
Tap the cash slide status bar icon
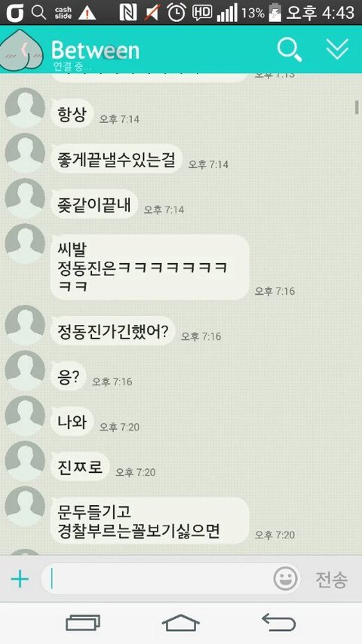point(63,13)
